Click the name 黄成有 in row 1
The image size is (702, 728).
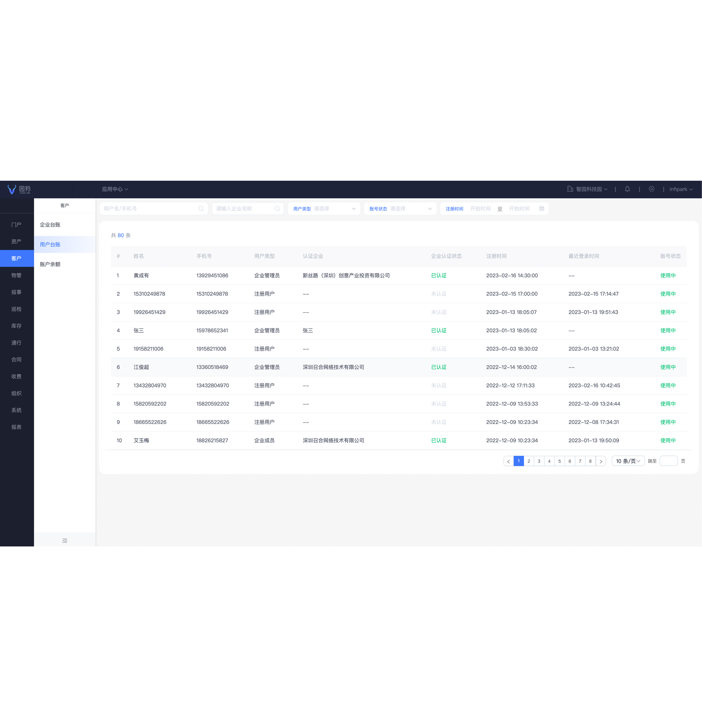[141, 276]
